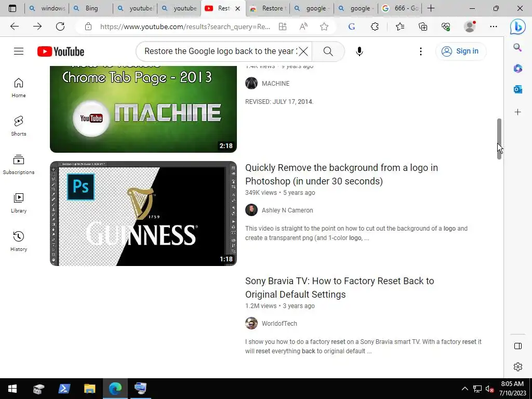Open Edge tab actions menu
532x399 pixels.
[x=12, y=8]
